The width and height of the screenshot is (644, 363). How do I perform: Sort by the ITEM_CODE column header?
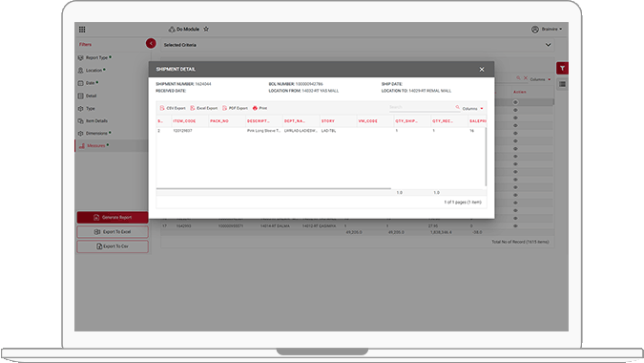pyautogui.click(x=184, y=121)
